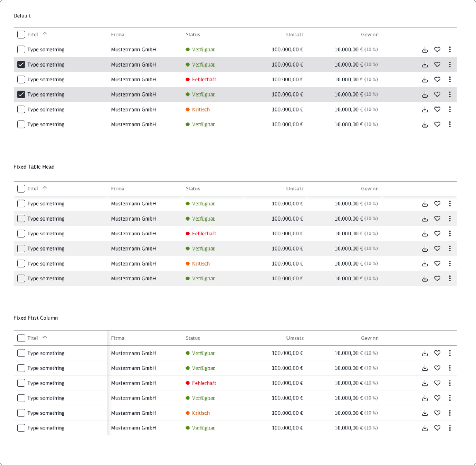The width and height of the screenshot is (476, 465).
Task: Favorite the Fehlerhaft row in Fixed First Column table
Action: tap(437, 383)
